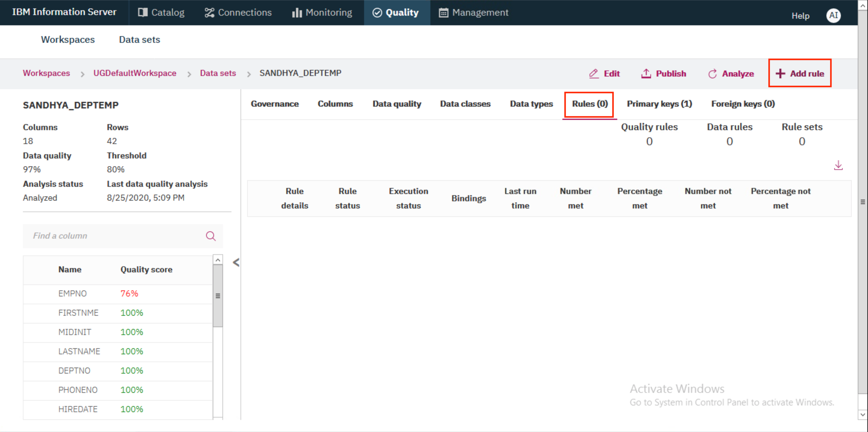Open the Management section
The height and width of the screenshot is (432, 868).
click(473, 12)
